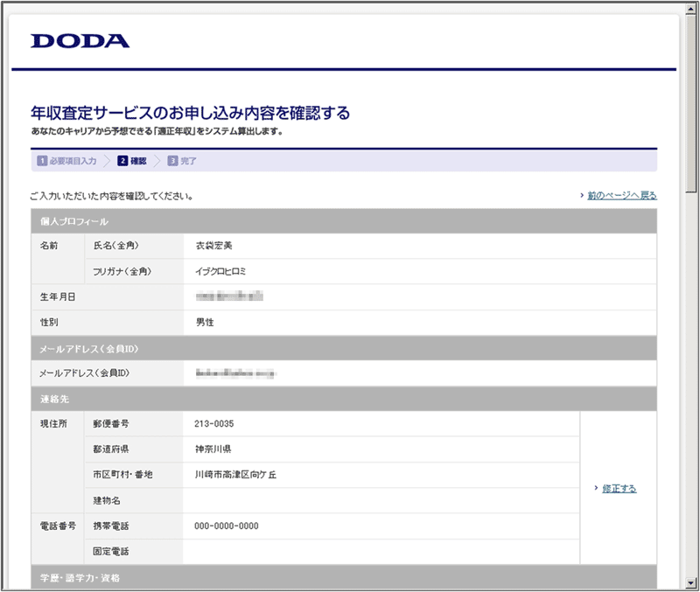Image resolution: width=700 pixels, height=592 pixels.
Task: Click the mobile number 000-0000-0000
Action: 226,526
